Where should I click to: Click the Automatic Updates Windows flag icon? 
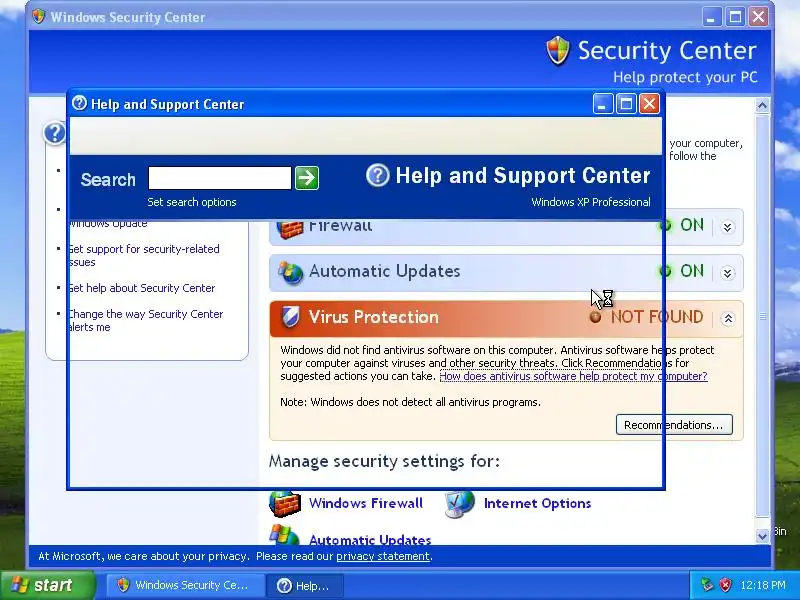(284, 535)
